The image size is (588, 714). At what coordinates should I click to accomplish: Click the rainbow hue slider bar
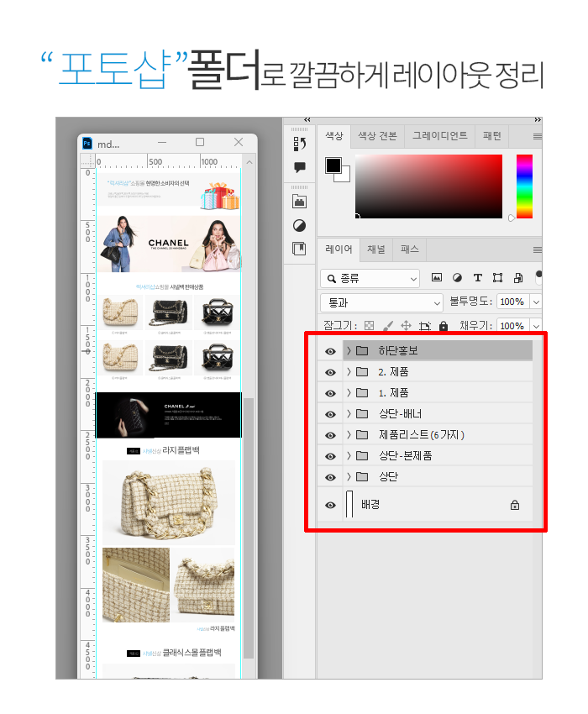(x=524, y=186)
